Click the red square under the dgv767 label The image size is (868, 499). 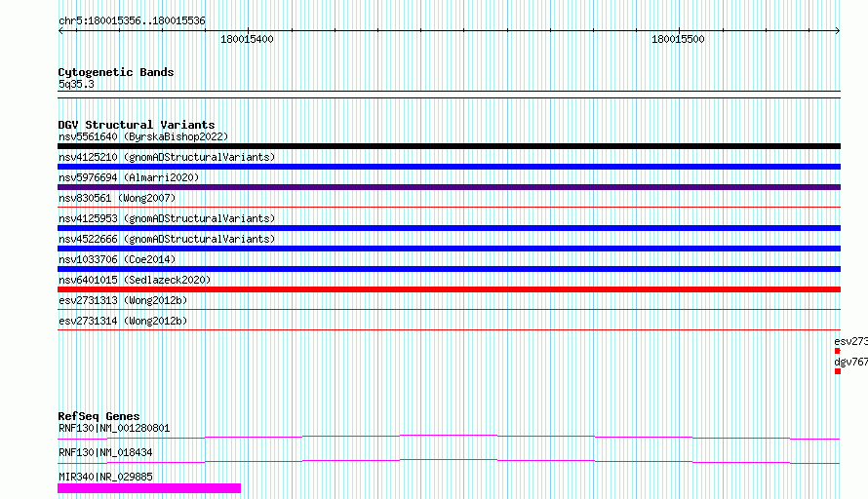point(838,371)
